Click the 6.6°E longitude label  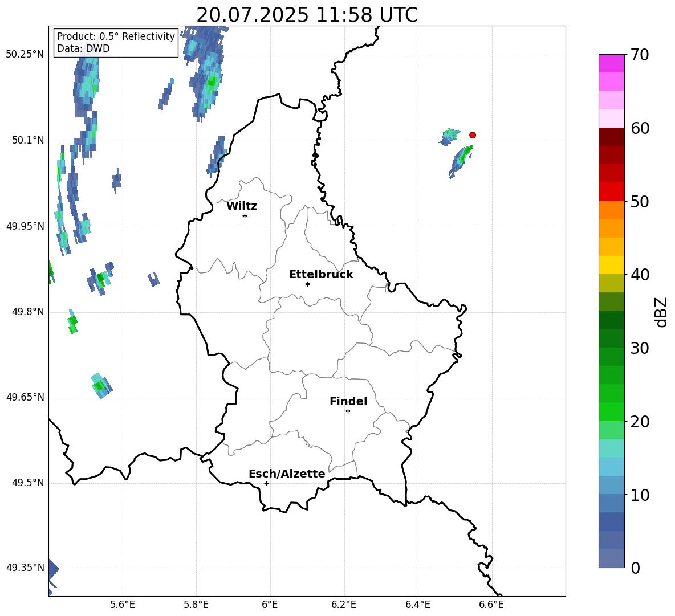(491, 605)
